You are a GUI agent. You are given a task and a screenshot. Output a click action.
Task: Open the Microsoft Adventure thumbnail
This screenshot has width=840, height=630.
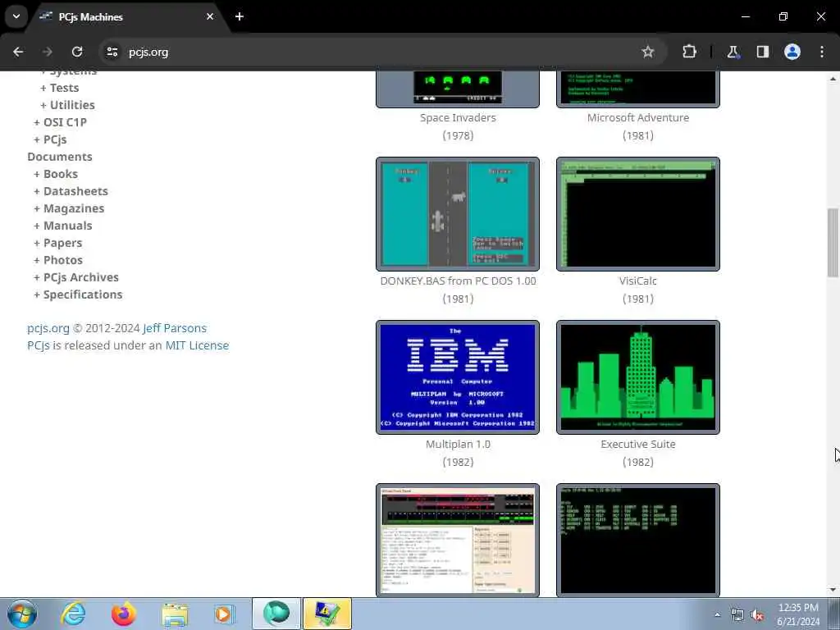(638, 89)
